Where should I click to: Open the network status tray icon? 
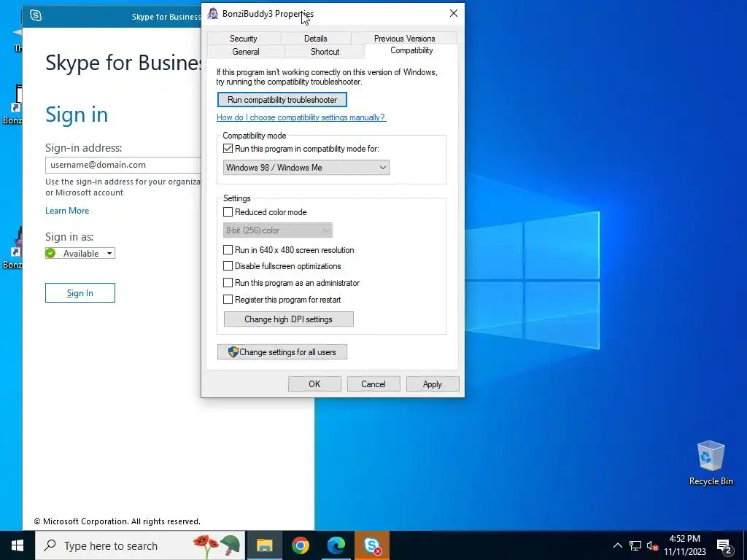(x=635, y=545)
